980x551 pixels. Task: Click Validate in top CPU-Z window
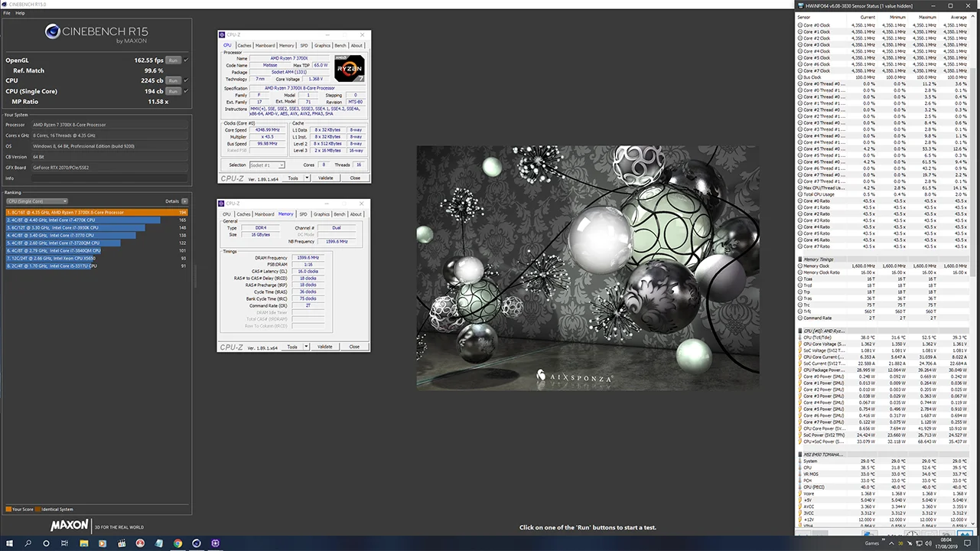[326, 178]
